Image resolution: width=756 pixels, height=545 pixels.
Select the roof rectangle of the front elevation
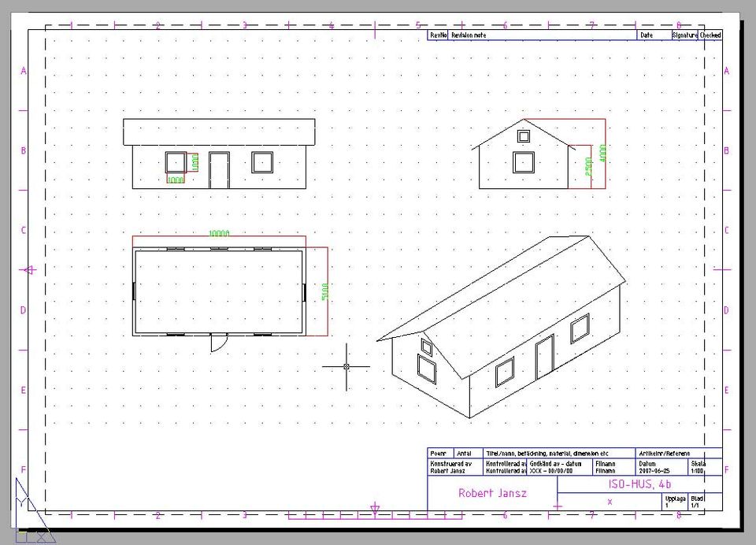(219, 132)
